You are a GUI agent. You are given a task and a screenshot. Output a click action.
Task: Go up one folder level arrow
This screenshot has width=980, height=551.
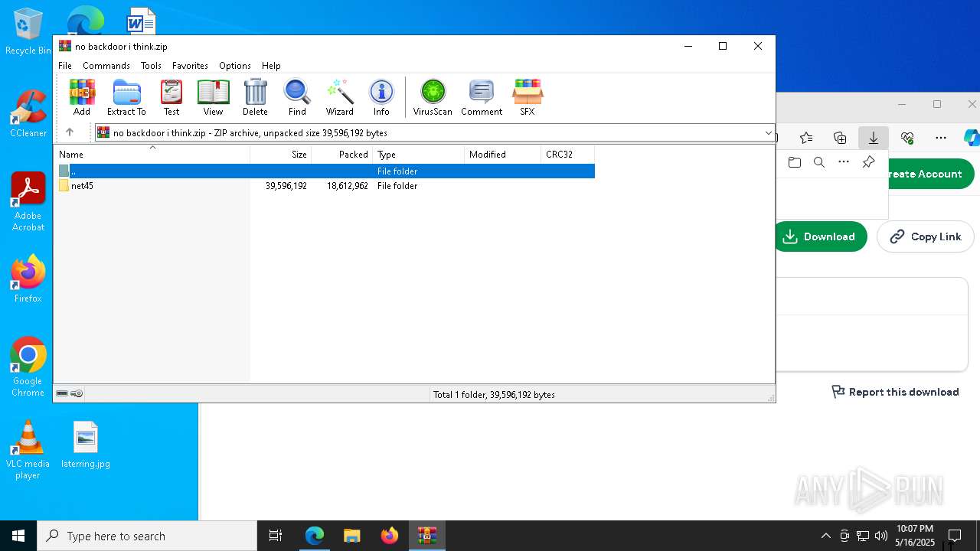(70, 132)
